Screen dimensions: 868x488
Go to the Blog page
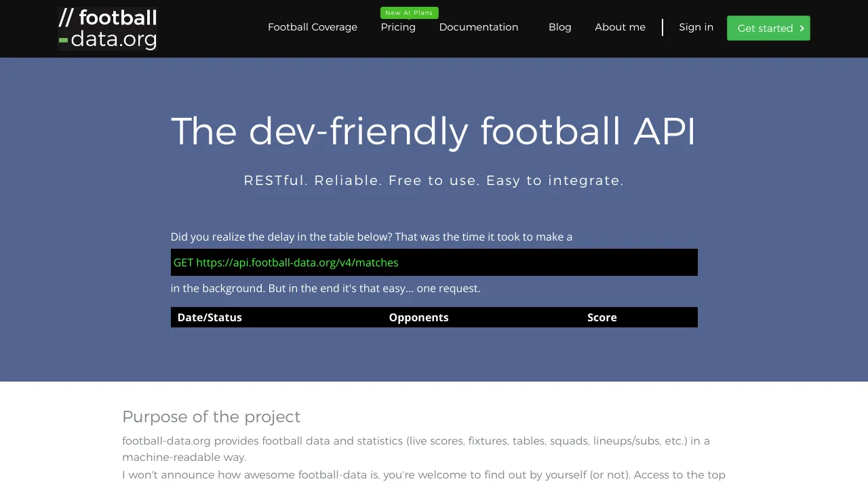[x=560, y=27]
